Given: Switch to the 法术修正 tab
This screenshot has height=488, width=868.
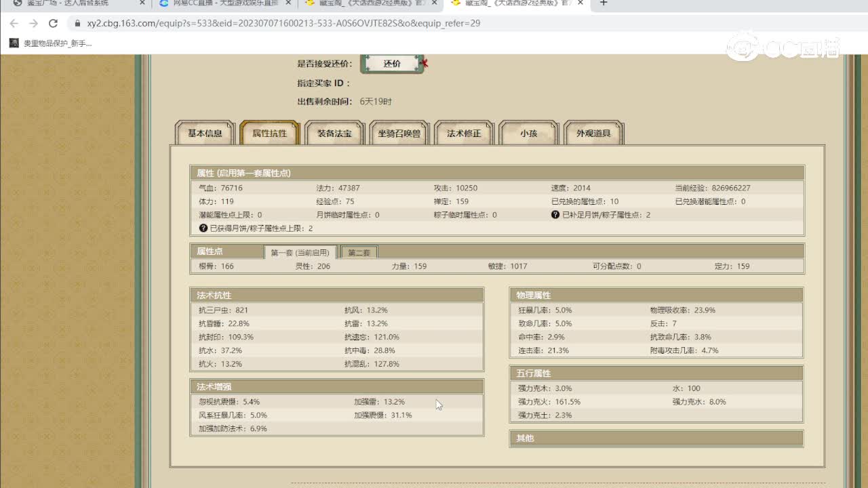Looking at the screenshot, I should [x=464, y=134].
